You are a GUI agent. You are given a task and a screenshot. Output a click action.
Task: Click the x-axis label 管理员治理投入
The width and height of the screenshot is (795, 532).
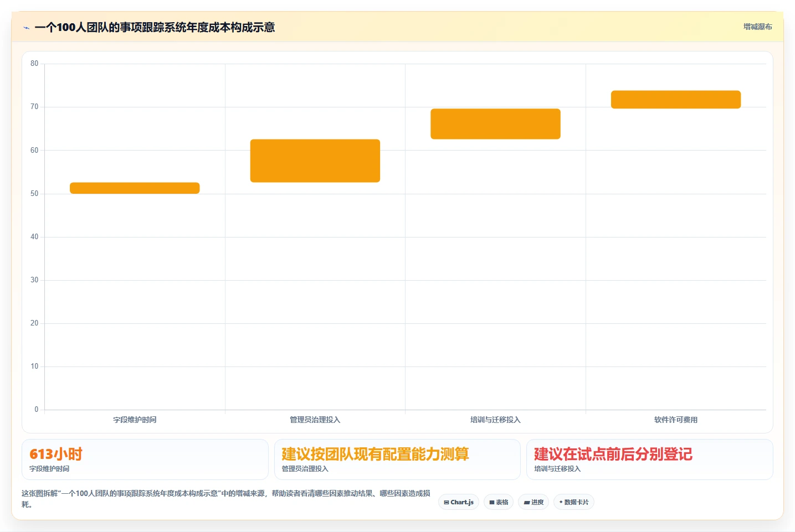(315, 420)
